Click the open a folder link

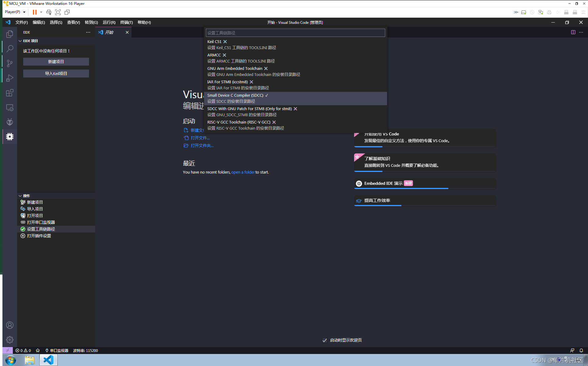[x=243, y=172]
